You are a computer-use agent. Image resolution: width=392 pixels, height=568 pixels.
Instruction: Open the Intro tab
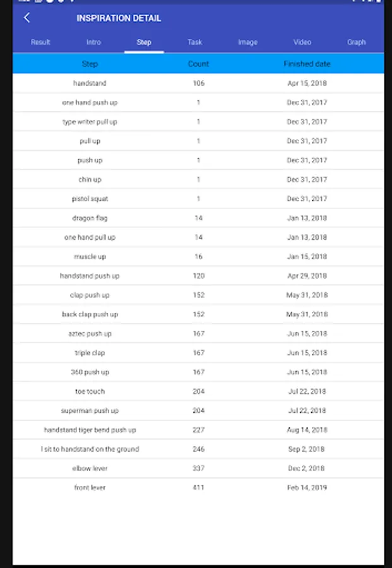93,42
